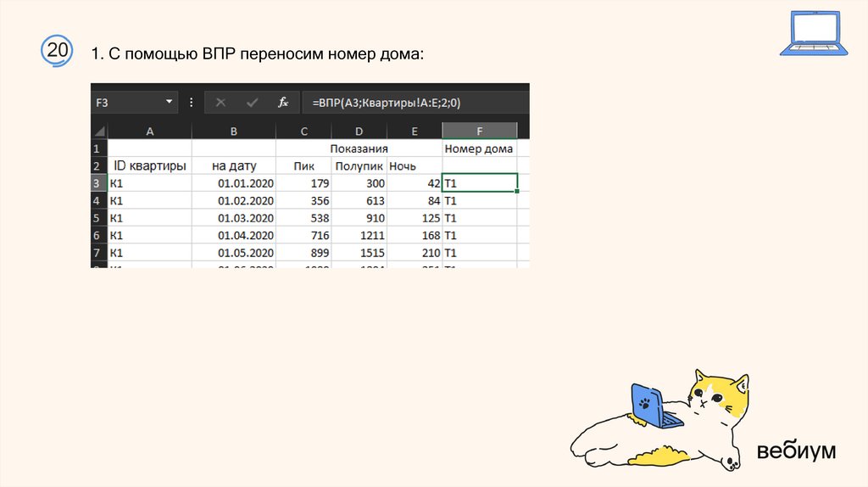Select row 7 header
This screenshot has width=868, height=487.
coord(99,253)
